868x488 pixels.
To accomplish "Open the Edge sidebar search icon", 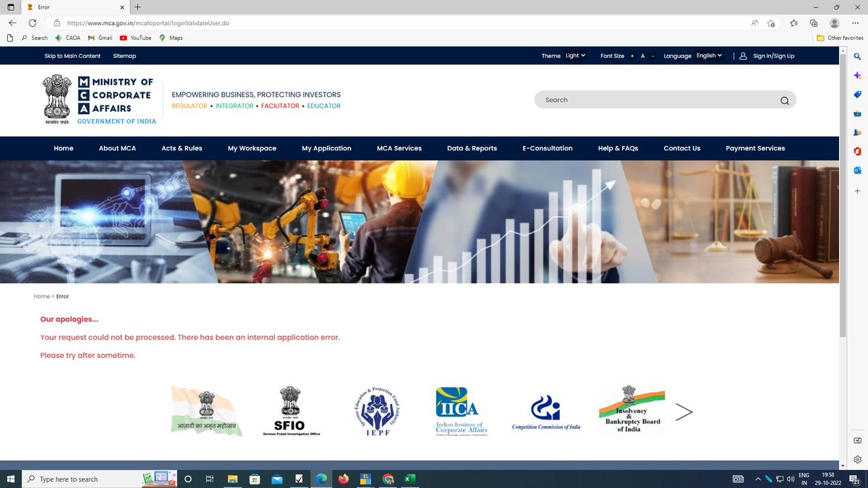I will pos(858,56).
